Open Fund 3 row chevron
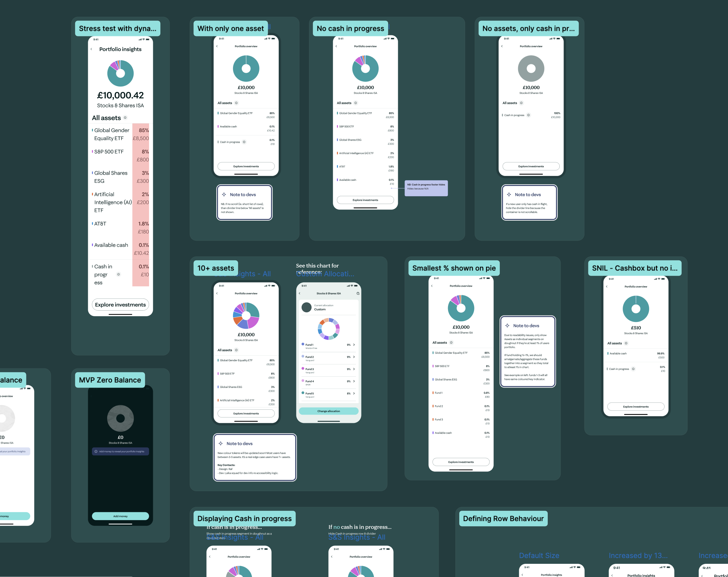Image resolution: width=728 pixels, height=577 pixels. [354, 369]
